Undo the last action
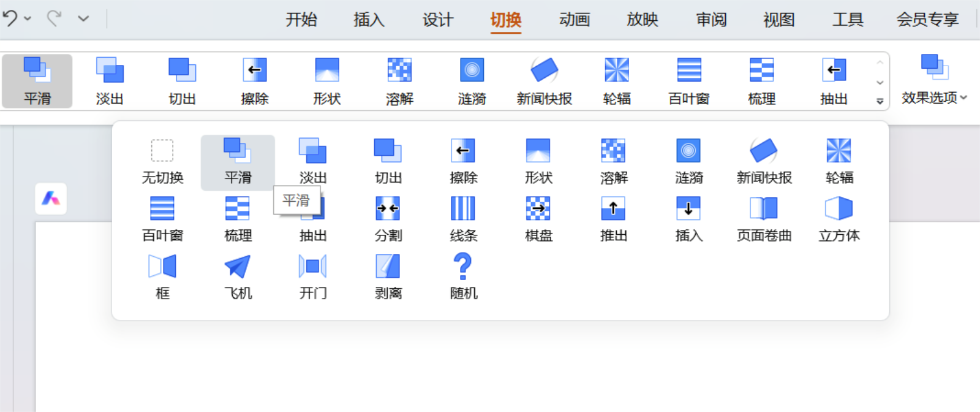This screenshot has height=412, width=980. pos(10,18)
